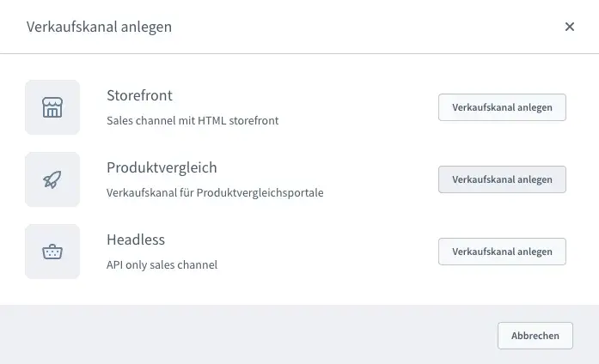Click empty header space beside the dialog title

[x=361, y=27]
